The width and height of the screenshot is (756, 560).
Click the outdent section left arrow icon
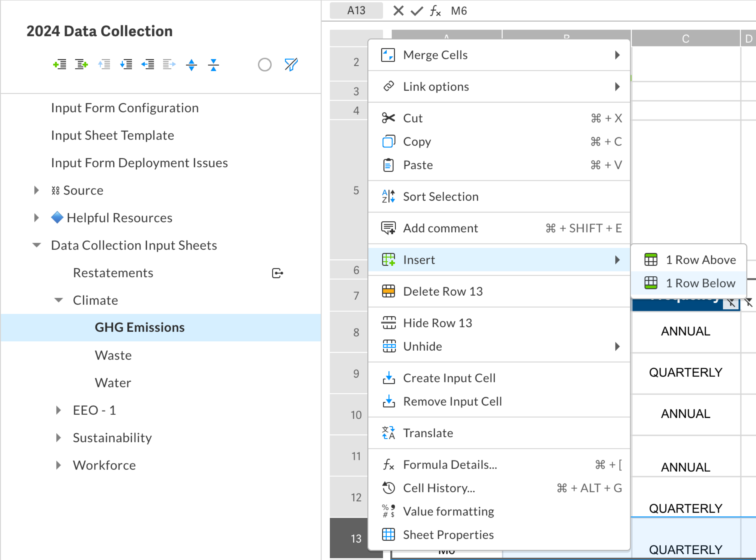(148, 64)
